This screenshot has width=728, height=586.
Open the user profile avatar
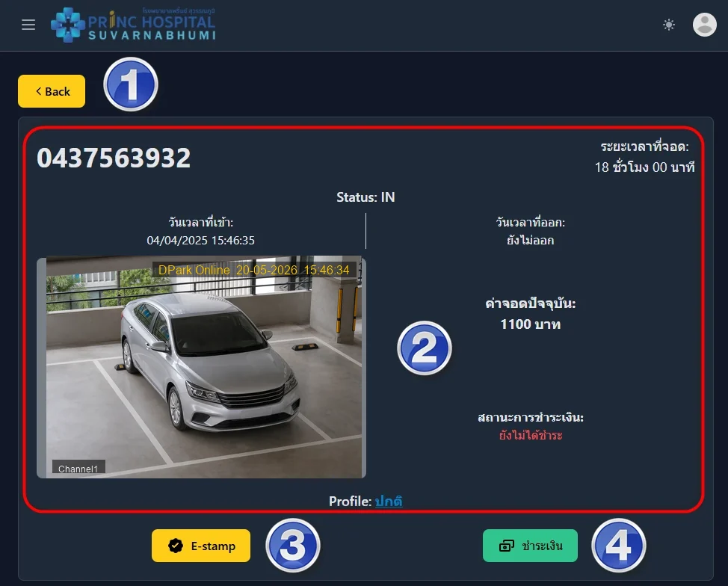(704, 25)
